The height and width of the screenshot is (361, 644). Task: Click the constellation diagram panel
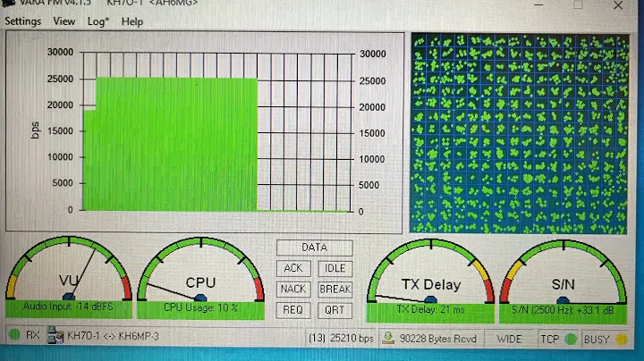[520, 134]
